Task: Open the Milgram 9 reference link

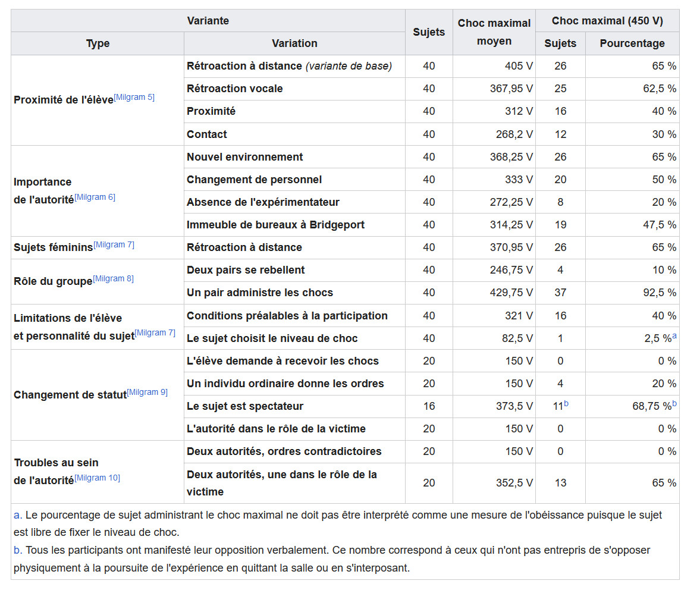Action: [x=147, y=393]
